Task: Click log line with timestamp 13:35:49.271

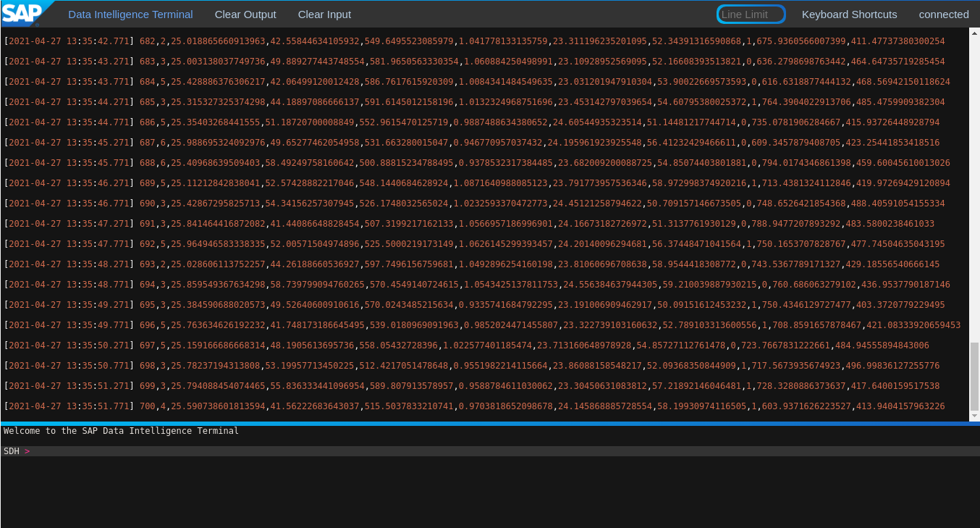Action: (x=474, y=305)
